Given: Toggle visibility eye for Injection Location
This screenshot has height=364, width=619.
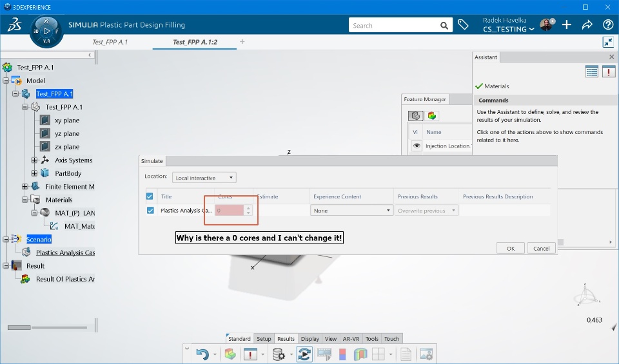Looking at the screenshot, I should click(417, 146).
